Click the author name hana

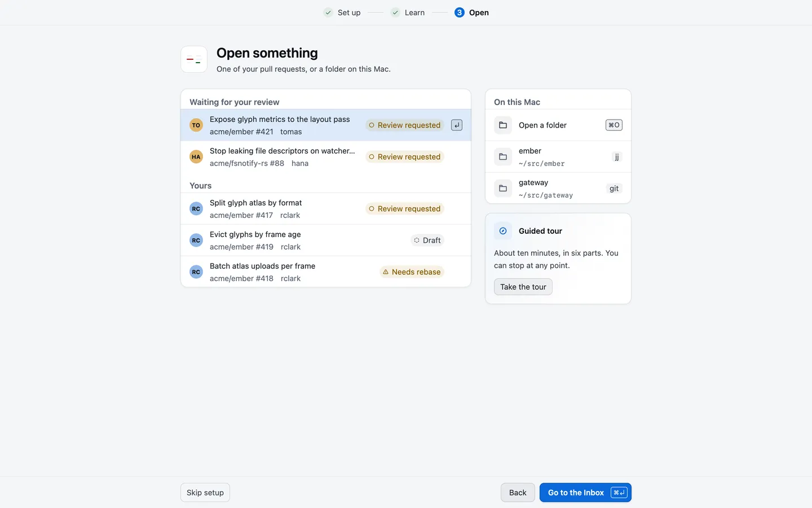(x=300, y=163)
